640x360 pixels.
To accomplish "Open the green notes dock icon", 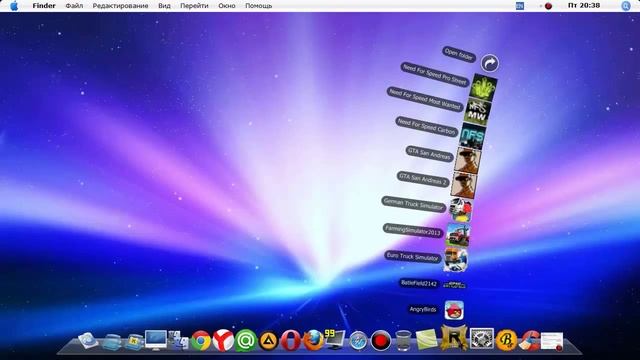I will tap(427, 340).
